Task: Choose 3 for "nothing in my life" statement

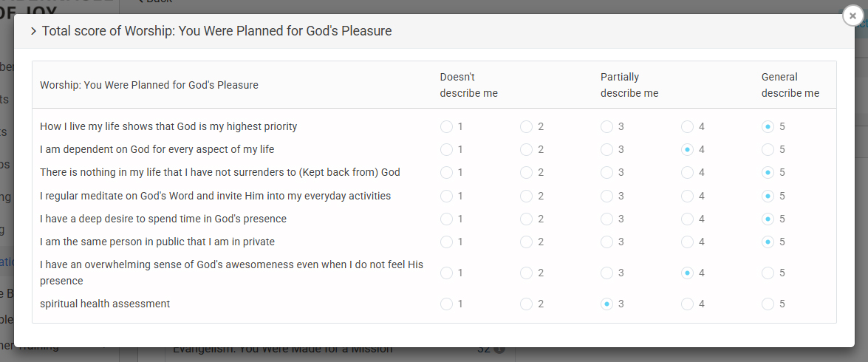Action: (x=606, y=172)
